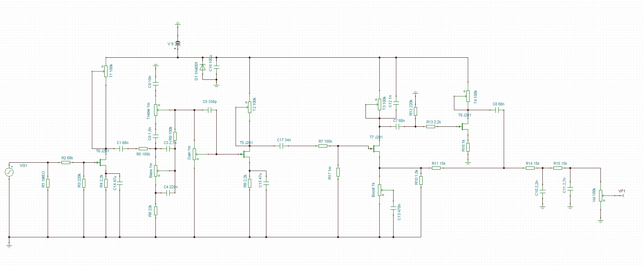This screenshot has height=267, width=644.
Task: Click resistor R2 68k near input
Action: (66, 162)
